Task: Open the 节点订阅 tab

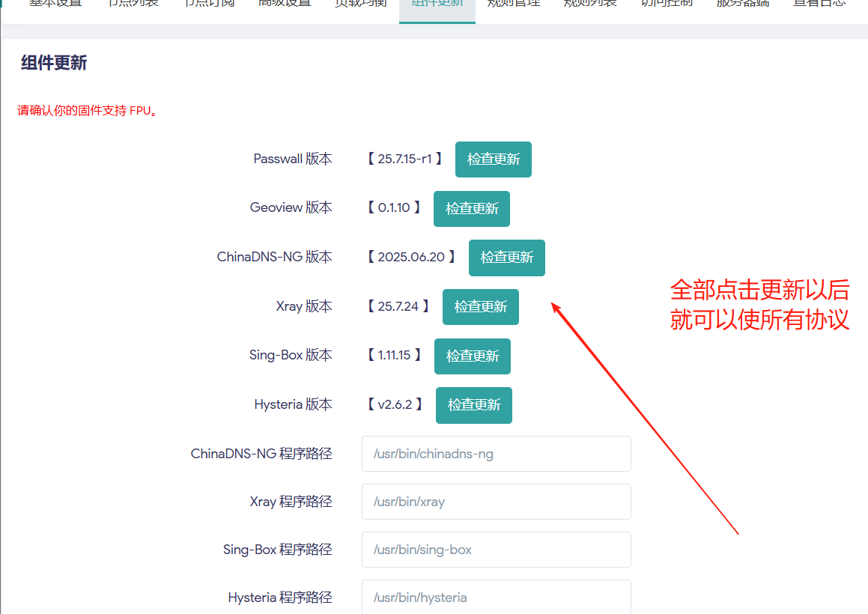Action: pos(209,4)
